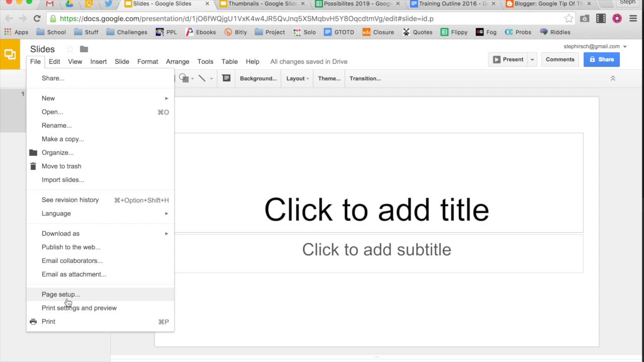The width and height of the screenshot is (644, 362).
Task: Click the presentation title Slides
Action: pos(42,49)
